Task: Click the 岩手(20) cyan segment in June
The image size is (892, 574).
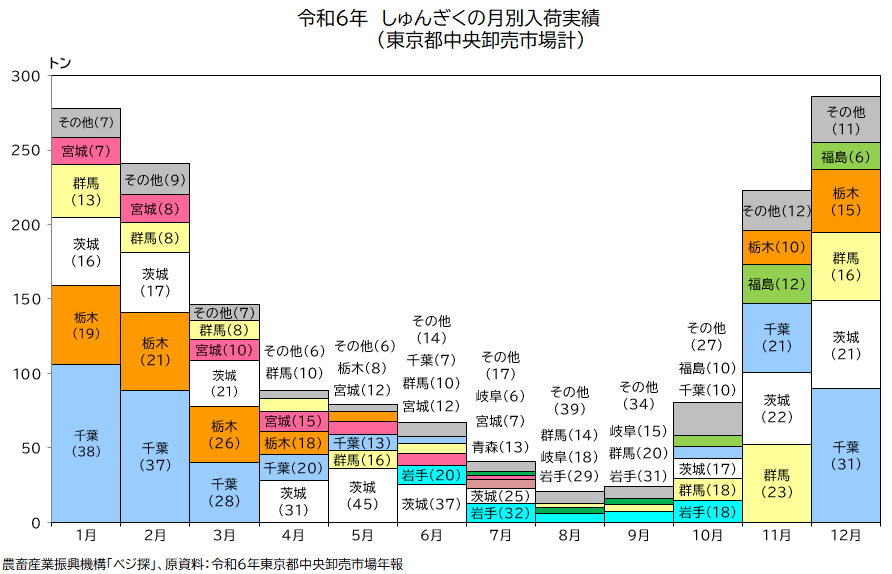Action: [x=431, y=475]
